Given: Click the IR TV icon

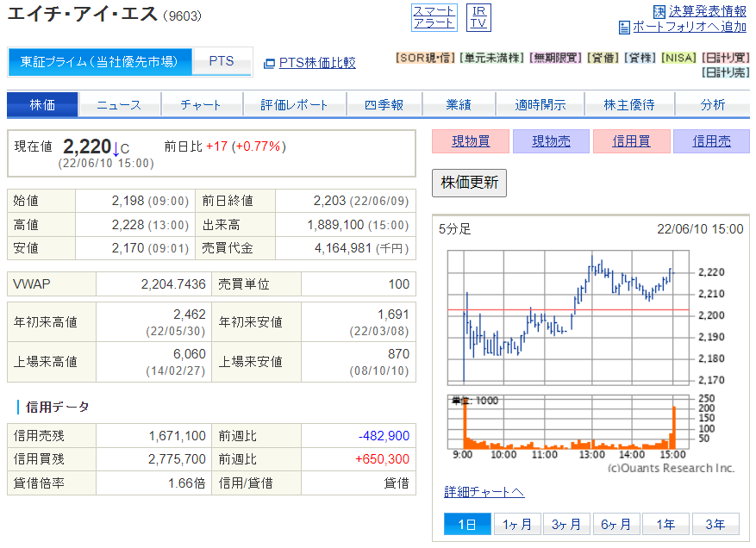Looking at the screenshot, I should click(x=478, y=17).
